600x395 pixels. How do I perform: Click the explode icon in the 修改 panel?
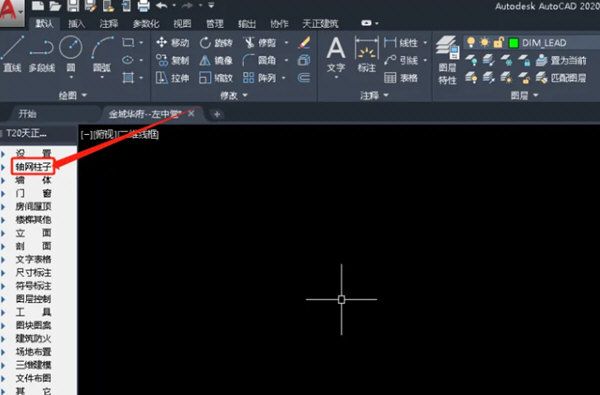point(304,60)
